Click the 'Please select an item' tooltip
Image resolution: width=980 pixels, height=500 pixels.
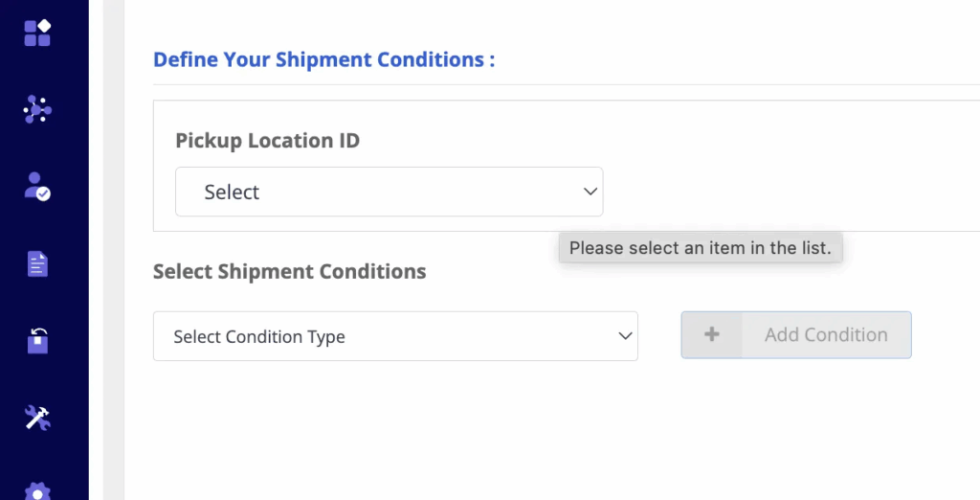(x=701, y=248)
